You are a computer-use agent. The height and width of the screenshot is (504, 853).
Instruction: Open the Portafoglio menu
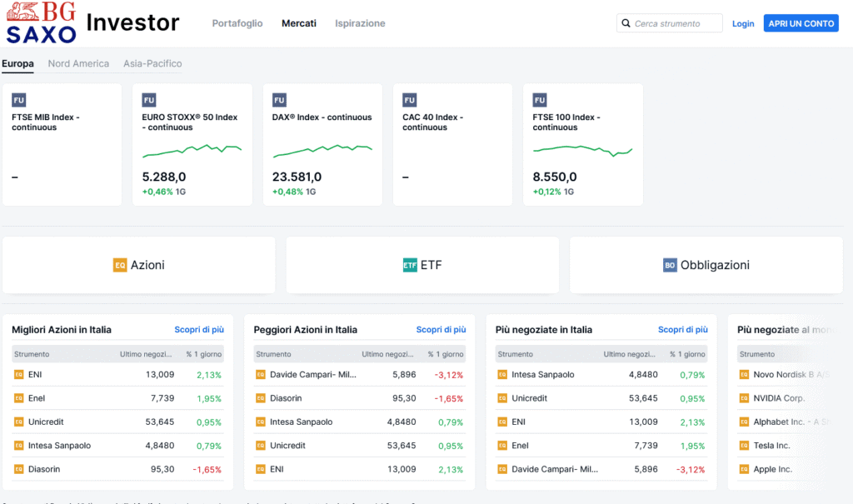click(x=237, y=23)
